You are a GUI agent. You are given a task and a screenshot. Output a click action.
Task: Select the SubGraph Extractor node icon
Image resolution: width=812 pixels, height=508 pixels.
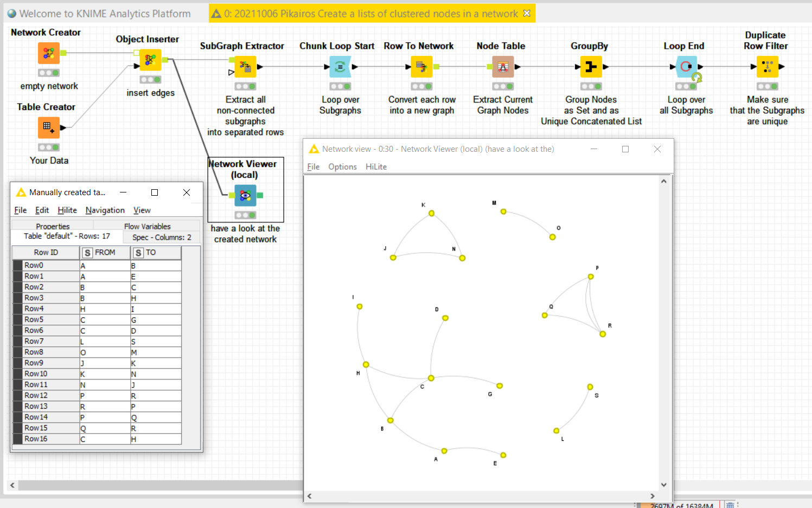pyautogui.click(x=245, y=67)
